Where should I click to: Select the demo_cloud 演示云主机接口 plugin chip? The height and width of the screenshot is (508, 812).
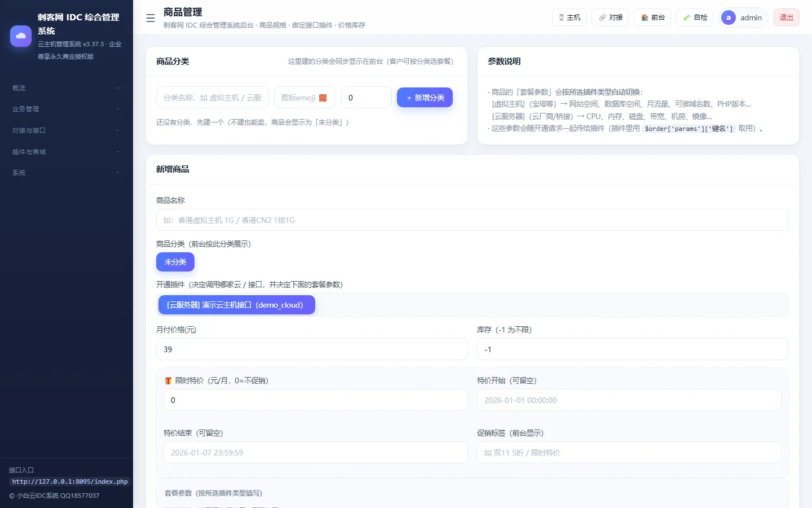pyautogui.click(x=236, y=305)
